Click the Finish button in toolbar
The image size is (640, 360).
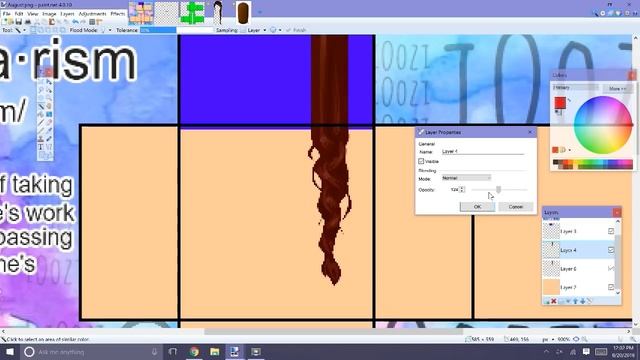tap(296, 30)
